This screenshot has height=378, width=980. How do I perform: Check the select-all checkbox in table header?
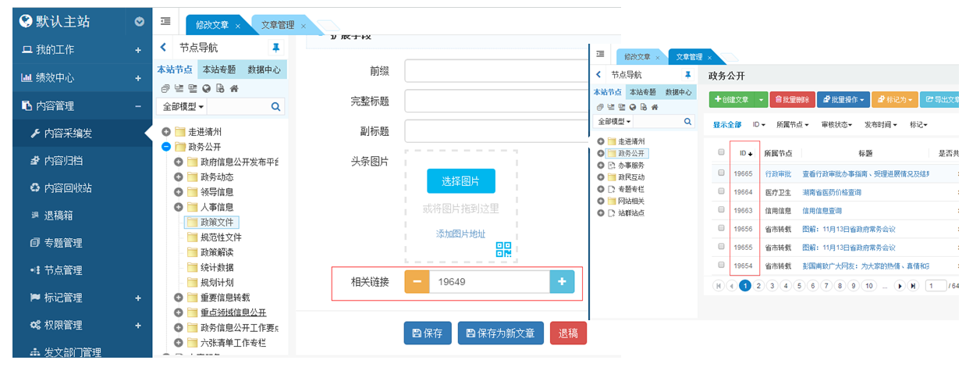point(721,153)
